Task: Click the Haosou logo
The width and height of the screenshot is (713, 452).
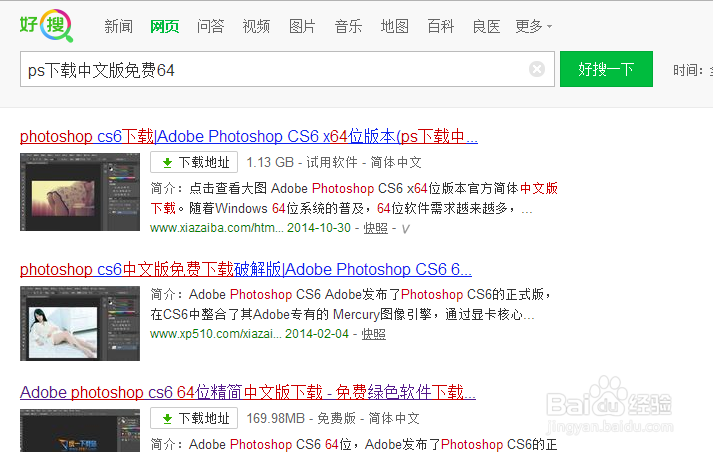Action: [46, 25]
